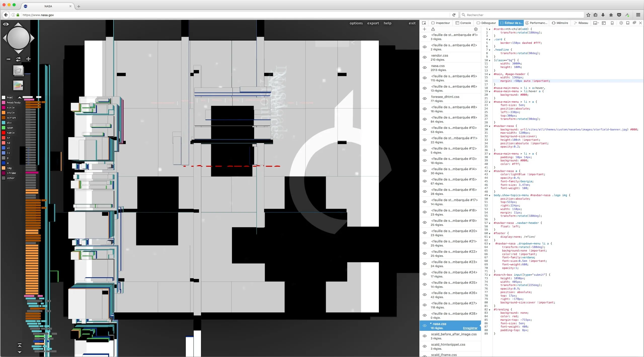Click the iframe color swatch in legend
644x357 pixels.
(4, 173)
